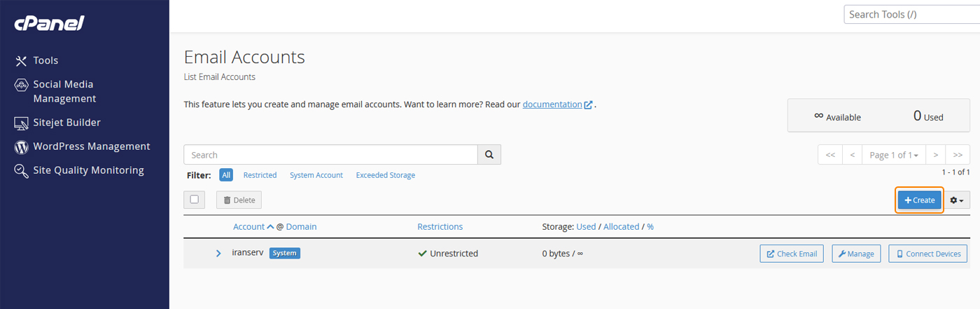This screenshot has width=980, height=309.
Task: Click the Create email account button
Action: point(920,200)
